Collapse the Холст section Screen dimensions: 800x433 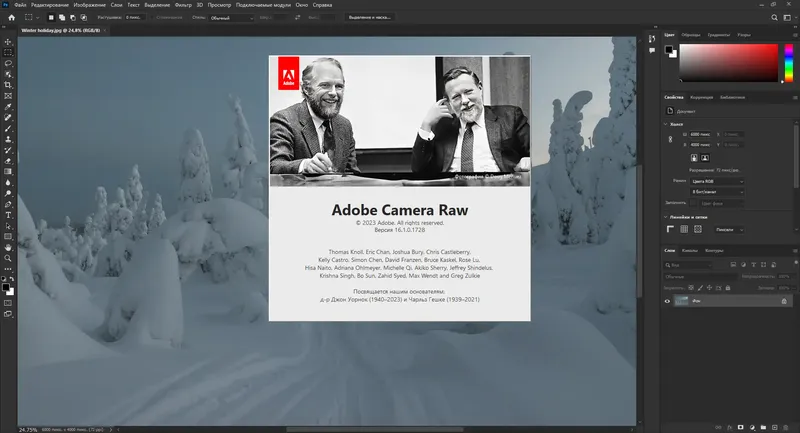point(665,124)
